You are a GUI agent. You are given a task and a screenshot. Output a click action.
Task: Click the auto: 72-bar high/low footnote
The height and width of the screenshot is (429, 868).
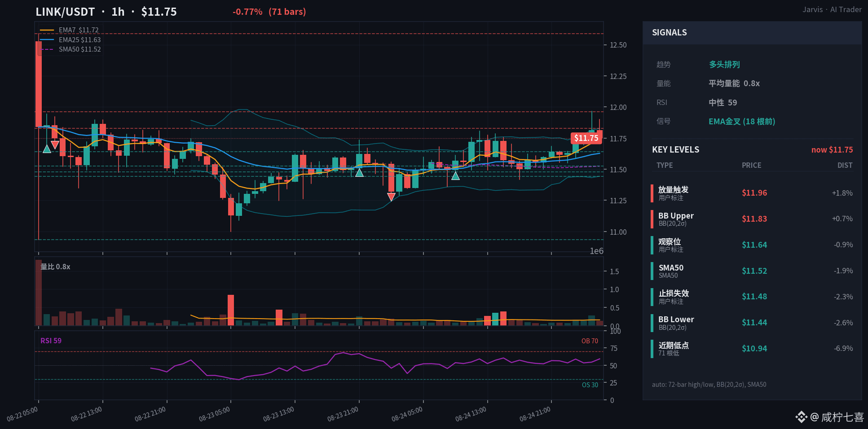click(709, 385)
